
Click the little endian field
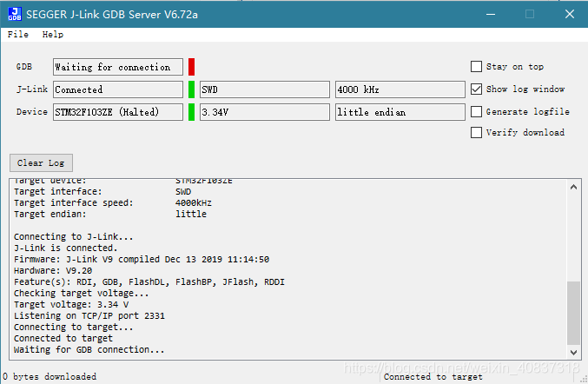[x=400, y=112]
